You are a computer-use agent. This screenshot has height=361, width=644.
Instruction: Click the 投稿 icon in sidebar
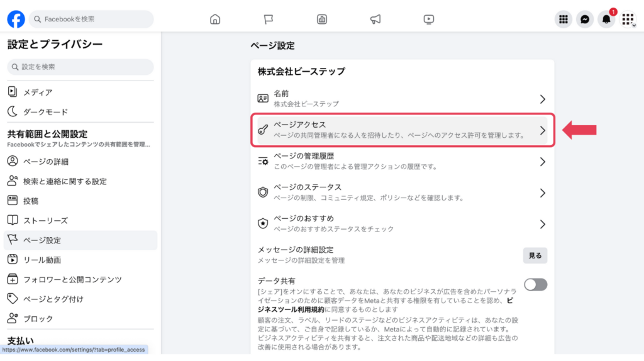pos(13,201)
